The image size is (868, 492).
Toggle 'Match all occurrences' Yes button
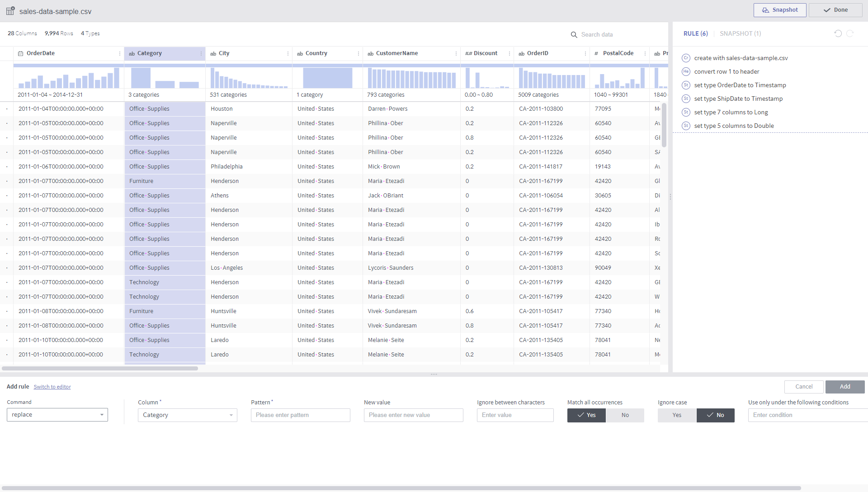tap(586, 415)
